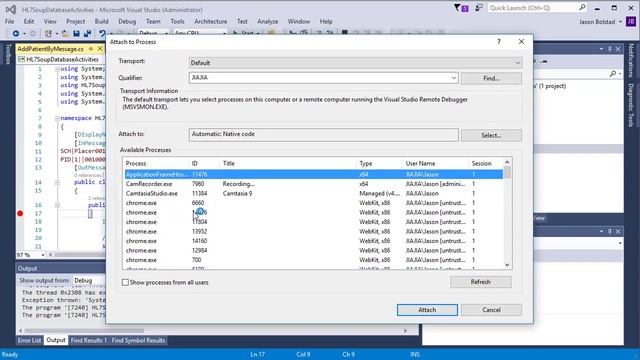
Task: Switch to Find Symbol Results tab
Action: [x=138, y=340]
